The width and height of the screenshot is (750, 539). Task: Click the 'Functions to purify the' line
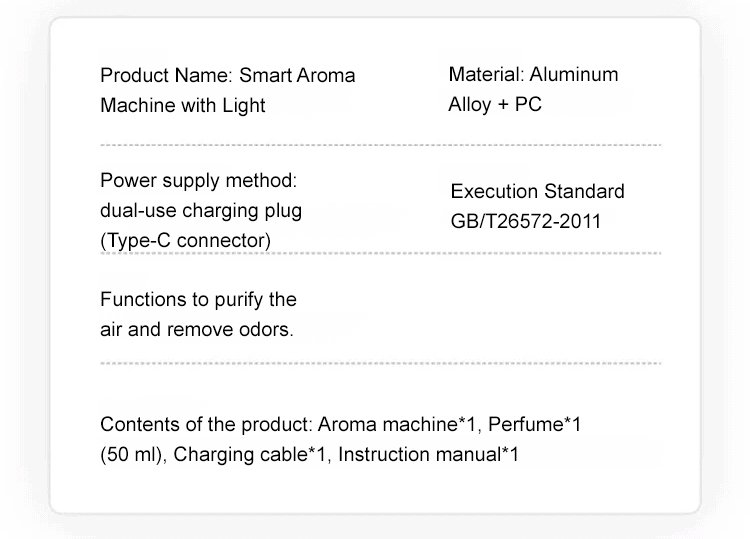click(x=199, y=299)
